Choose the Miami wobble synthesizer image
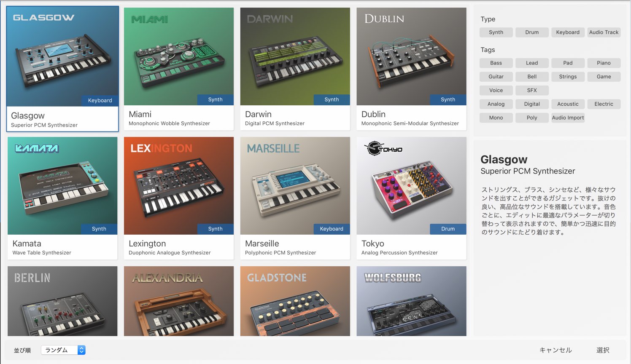The height and width of the screenshot is (364, 631). [x=179, y=56]
